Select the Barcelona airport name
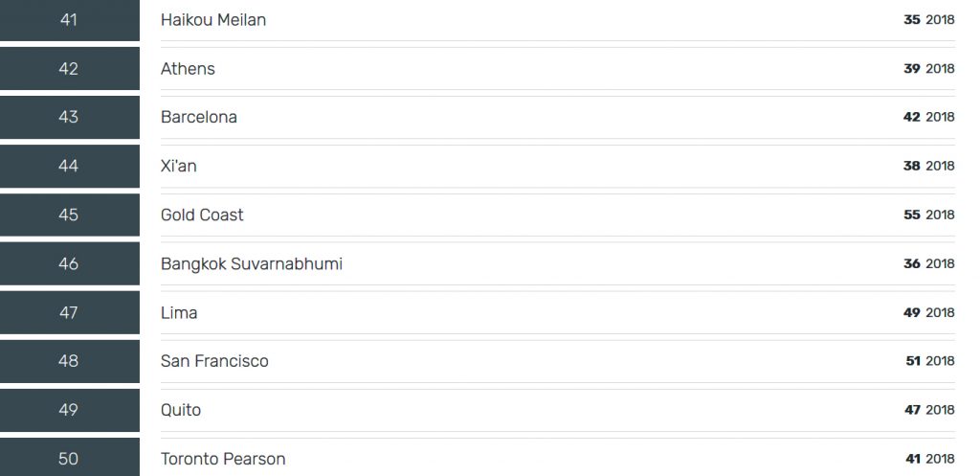This screenshot has height=476, width=980. point(199,118)
